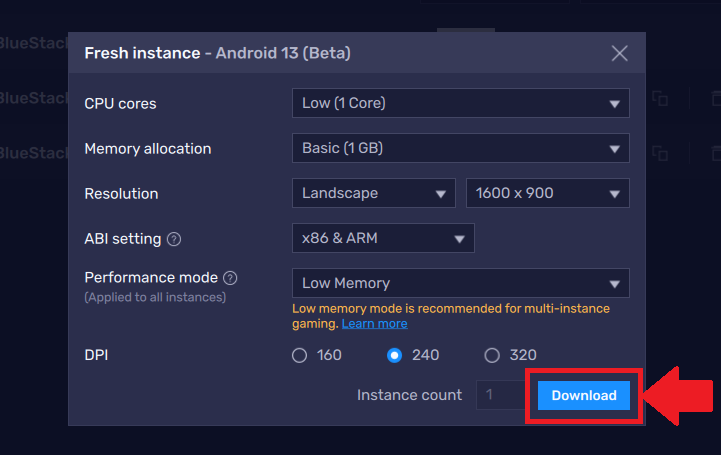The height and width of the screenshot is (455, 721).
Task: Open the Landscape orientation dropdown
Action: click(x=374, y=193)
